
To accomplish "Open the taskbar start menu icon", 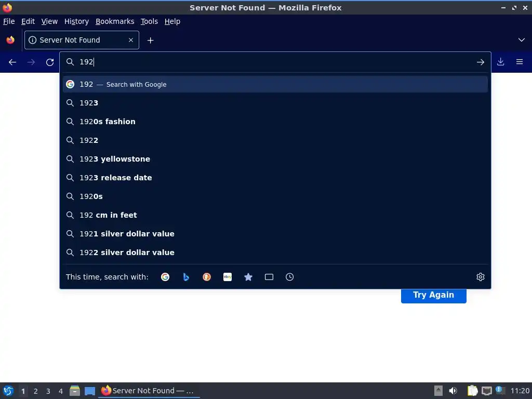I will 8,391.
